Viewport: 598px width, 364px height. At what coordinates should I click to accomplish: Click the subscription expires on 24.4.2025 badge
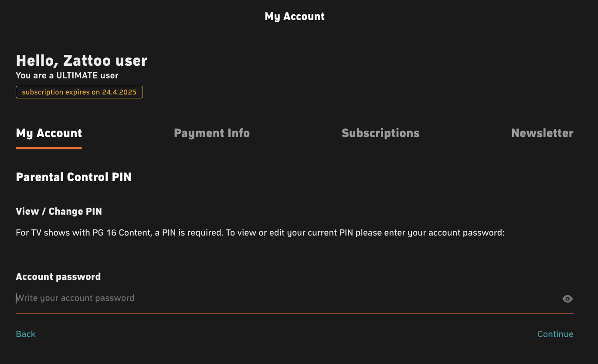(79, 92)
